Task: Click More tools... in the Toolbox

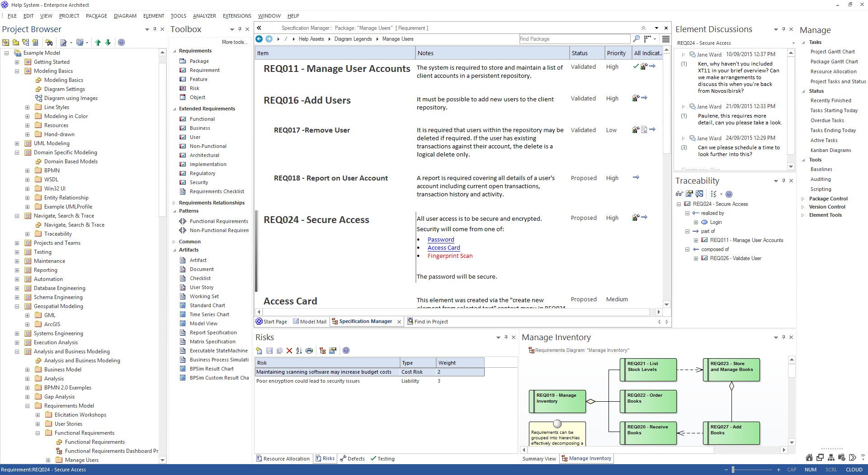Action: tap(235, 42)
